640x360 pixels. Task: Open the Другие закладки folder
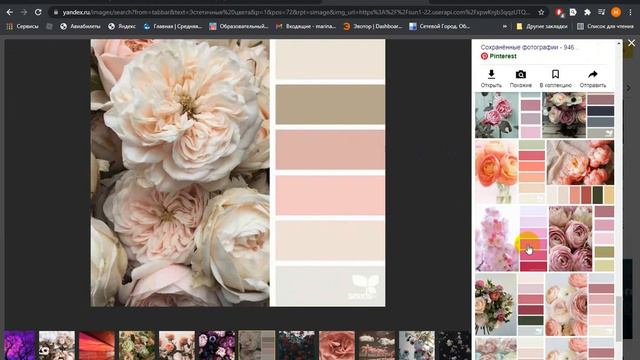pos(542,26)
